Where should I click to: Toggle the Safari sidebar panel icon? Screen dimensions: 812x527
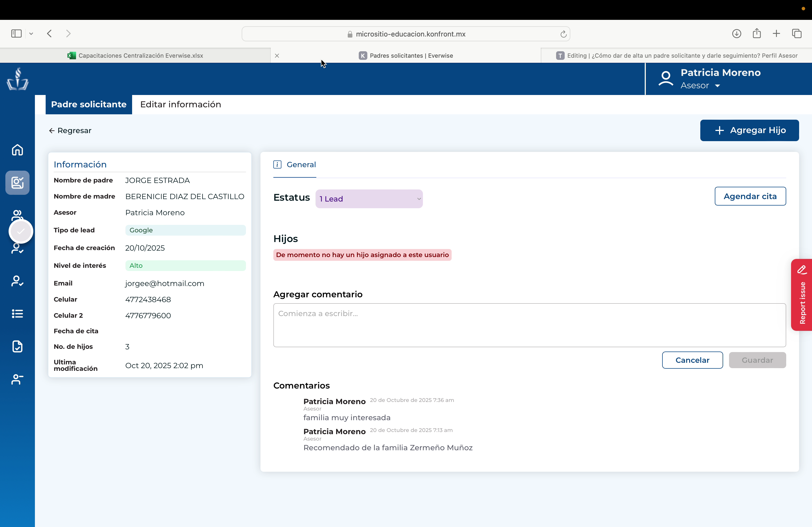point(16,33)
